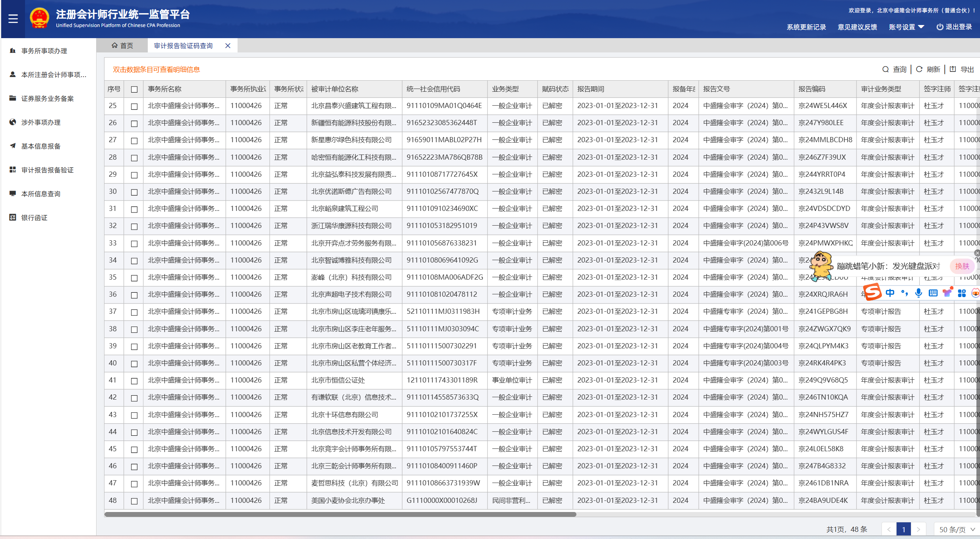Toggle the select-all checkbox in the table header
980x539 pixels.
(x=134, y=89)
